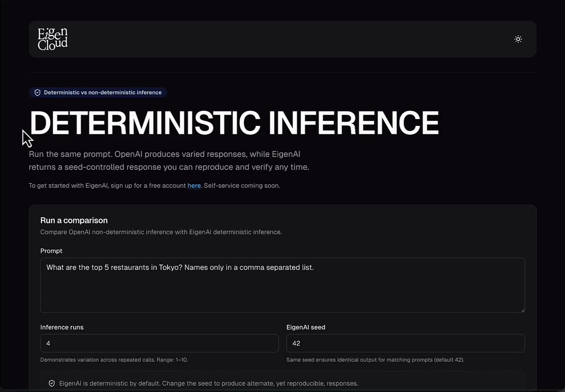
Task: Click into the Inference runs field
Action: [x=159, y=343]
